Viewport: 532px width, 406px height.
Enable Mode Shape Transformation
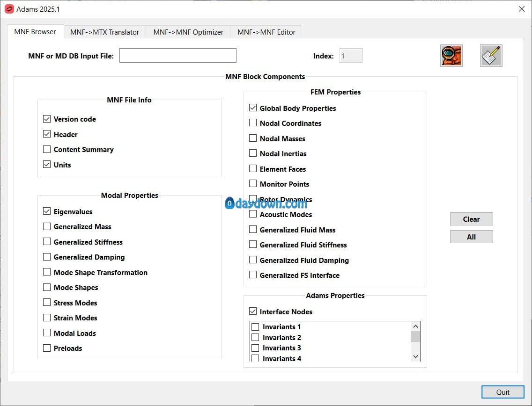[47, 272]
